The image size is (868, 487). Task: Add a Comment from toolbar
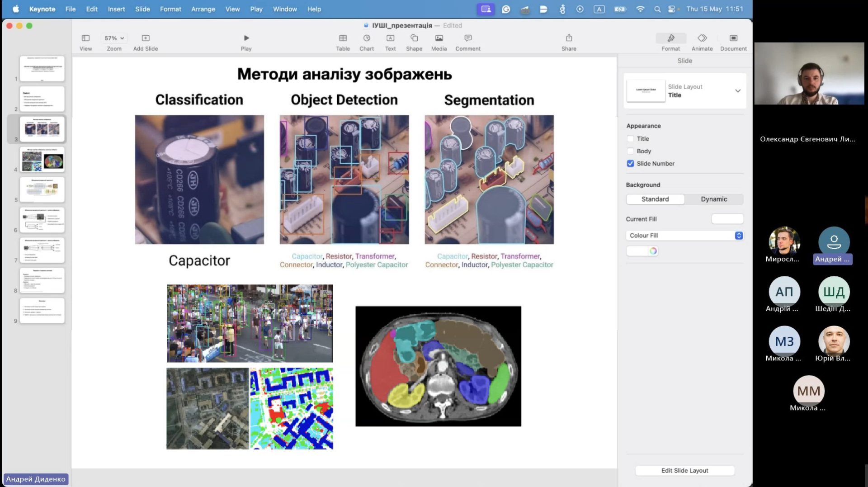pyautogui.click(x=468, y=38)
